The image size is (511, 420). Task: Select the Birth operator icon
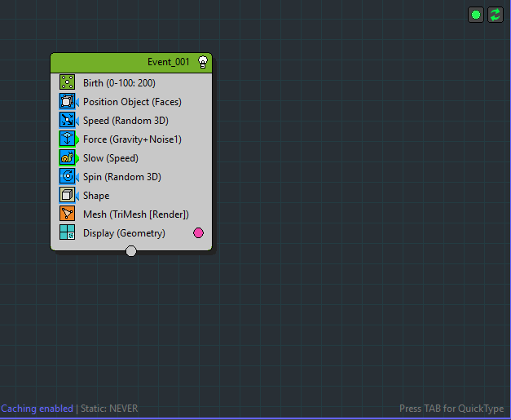67,82
